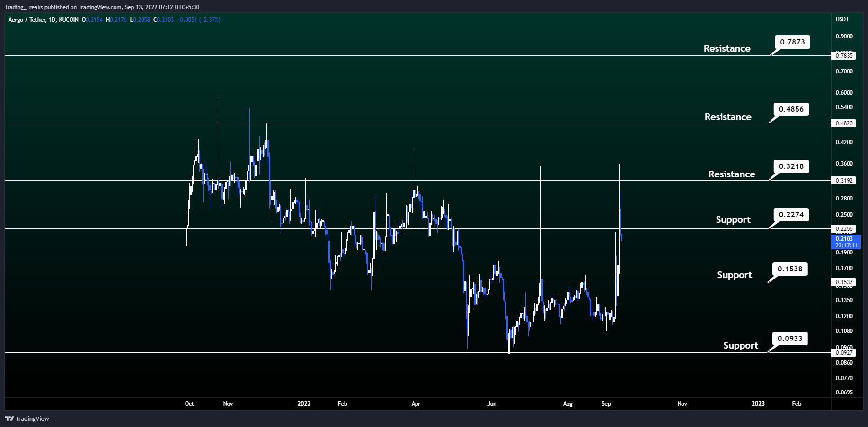Image resolution: width=868 pixels, height=427 pixels.
Task: Select the 0.0933 support price callout
Action: (x=790, y=339)
